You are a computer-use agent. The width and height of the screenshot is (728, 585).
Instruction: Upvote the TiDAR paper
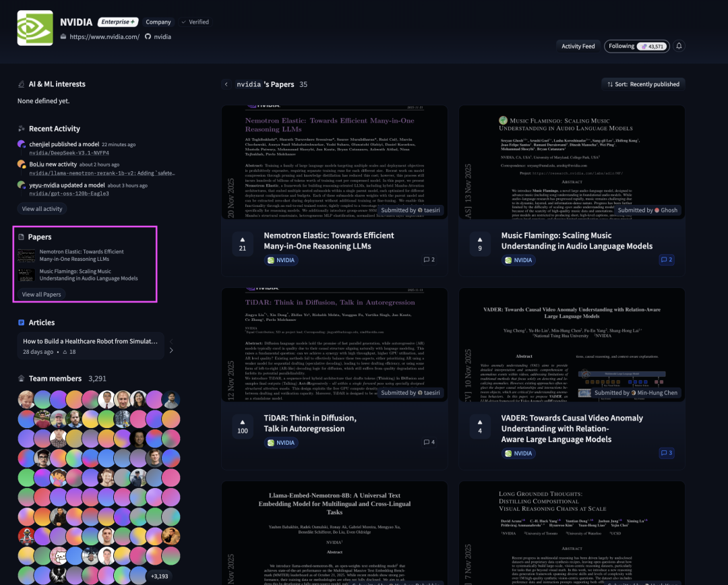point(242,426)
